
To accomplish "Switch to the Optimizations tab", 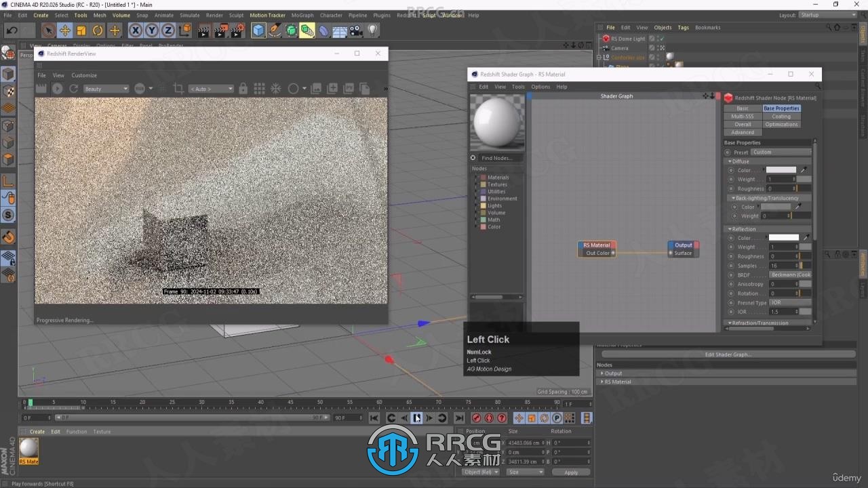I will coord(781,125).
